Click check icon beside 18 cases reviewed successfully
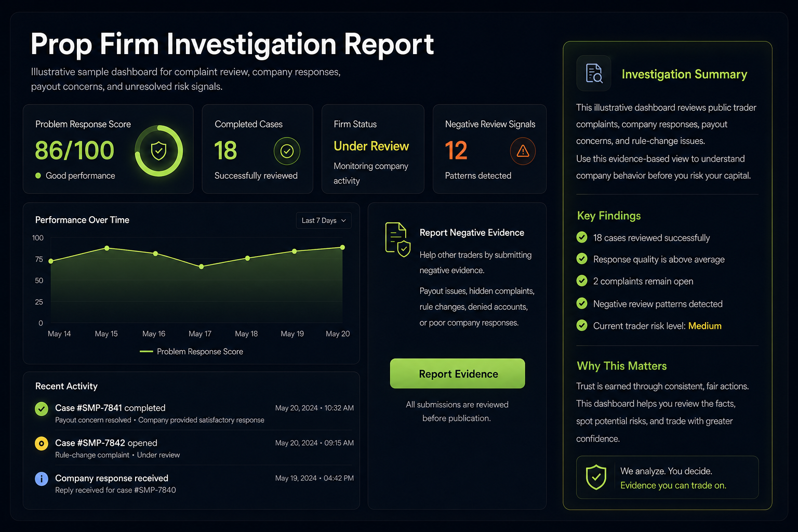798x532 pixels. (582, 237)
